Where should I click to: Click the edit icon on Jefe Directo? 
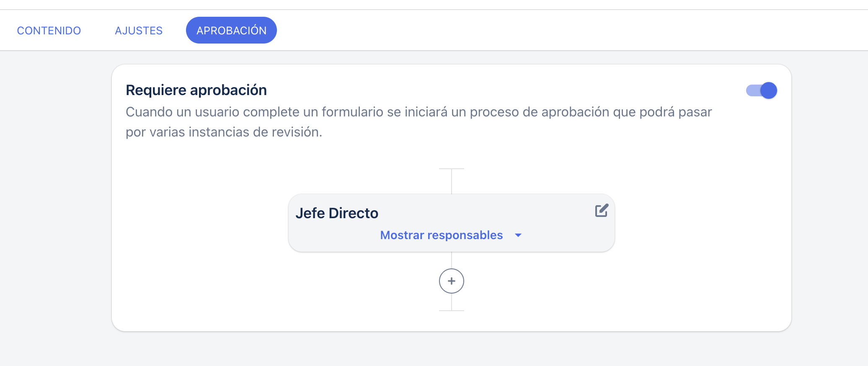coord(602,211)
